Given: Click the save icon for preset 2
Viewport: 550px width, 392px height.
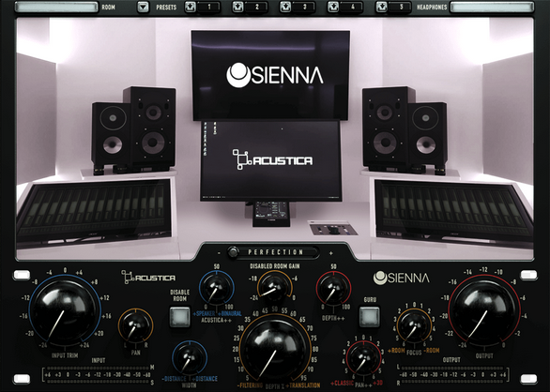Looking at the screenshot, I should [237, 7].
